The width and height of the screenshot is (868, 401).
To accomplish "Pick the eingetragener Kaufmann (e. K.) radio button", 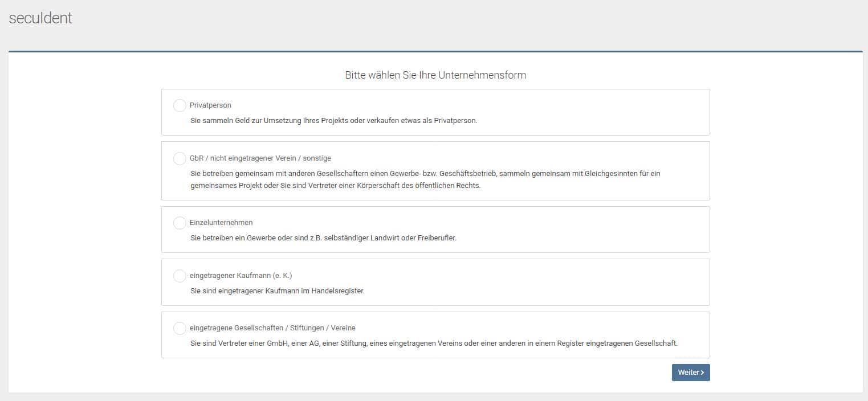I will (x=180, y=276).
